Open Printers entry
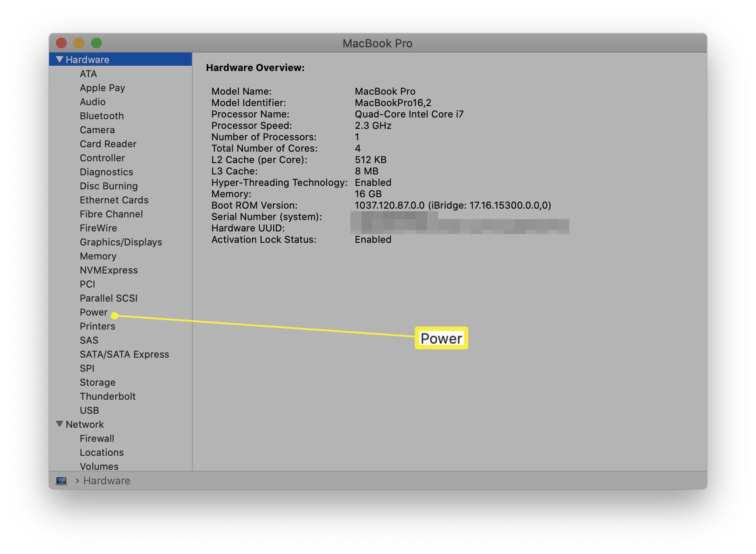 (97, 326)
